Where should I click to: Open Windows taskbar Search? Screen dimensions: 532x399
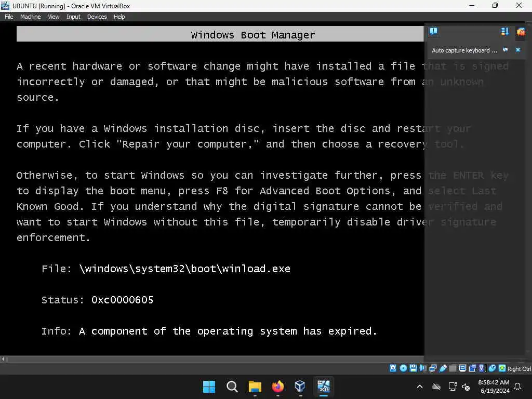[232, 387]
